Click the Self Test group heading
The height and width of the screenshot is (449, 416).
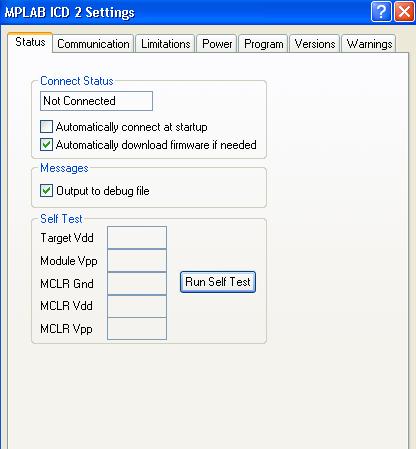click(x=61, y=219)
